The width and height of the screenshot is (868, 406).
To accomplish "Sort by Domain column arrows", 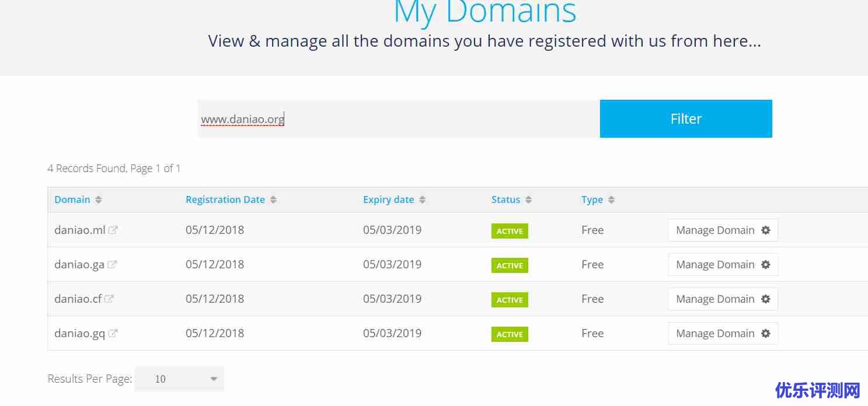I will pyautogui.click(x=99, y=199).
